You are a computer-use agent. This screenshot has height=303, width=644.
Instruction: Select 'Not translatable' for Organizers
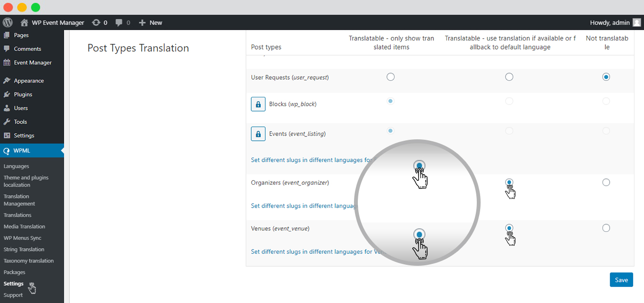coord(606,182)
